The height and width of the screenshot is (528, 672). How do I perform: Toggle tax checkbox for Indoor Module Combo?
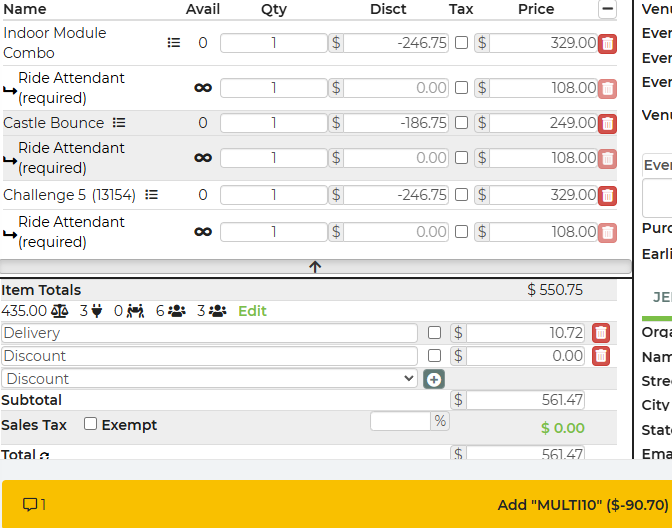click(461, 43)
